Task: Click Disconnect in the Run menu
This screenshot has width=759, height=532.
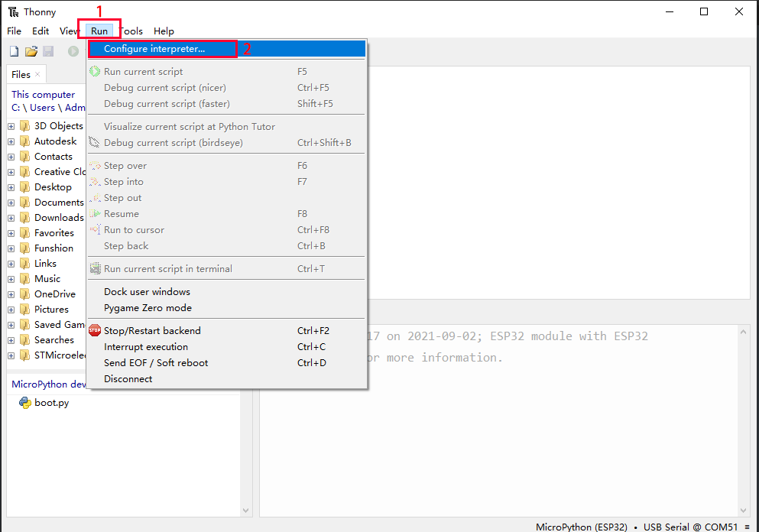Action: pyautogui.click(x=226, y=379)
